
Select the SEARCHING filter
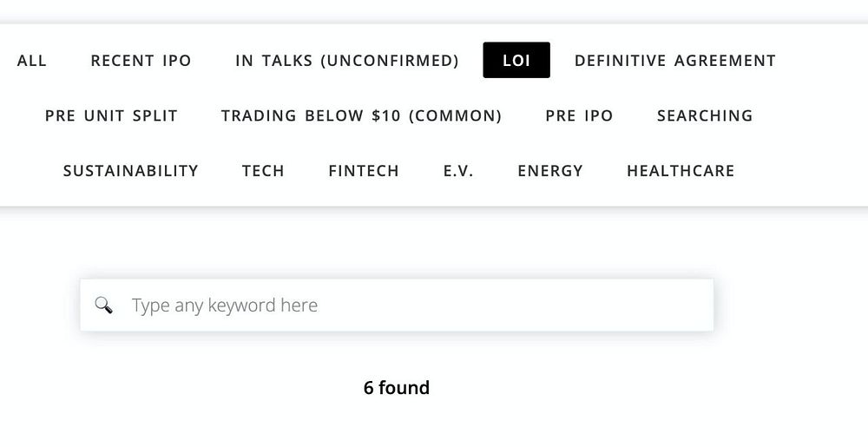(705, 115)
